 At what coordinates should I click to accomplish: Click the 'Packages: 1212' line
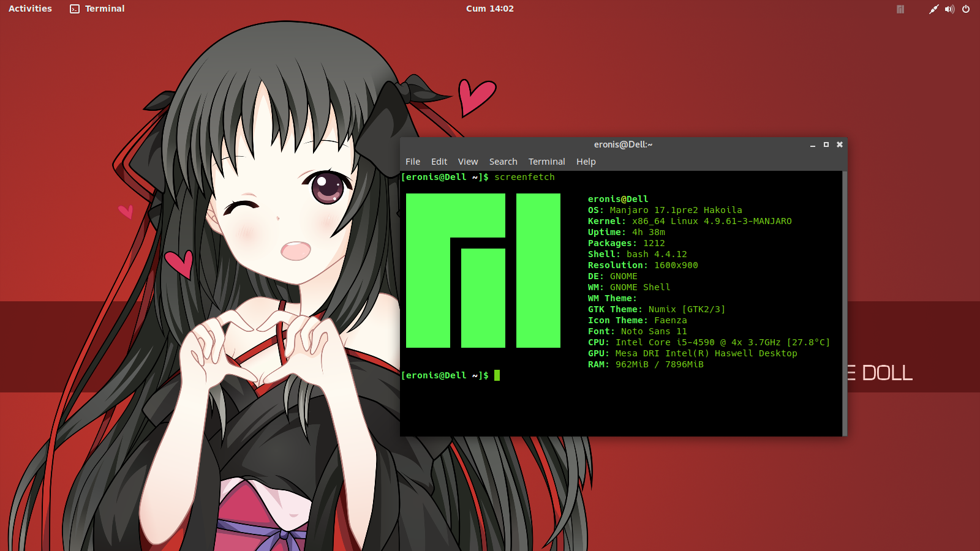point(627,243)
